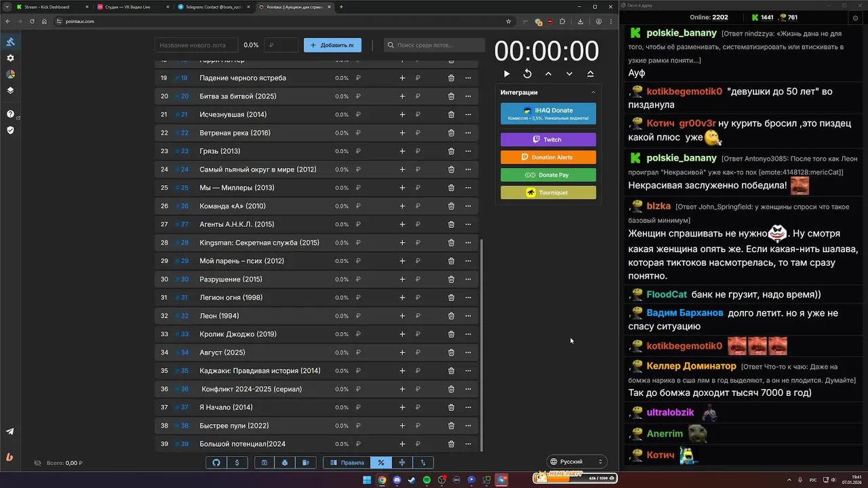The width and height of the screenshot is (868, 488).
Task: Connect Donate Pay integration
Action: (x=548, y=175)
